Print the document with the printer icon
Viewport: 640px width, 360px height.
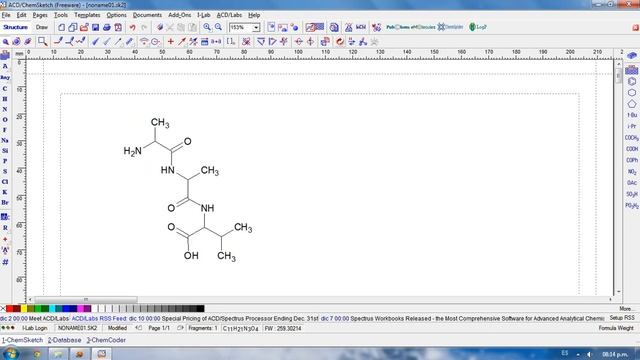click(x=107, y=27)
